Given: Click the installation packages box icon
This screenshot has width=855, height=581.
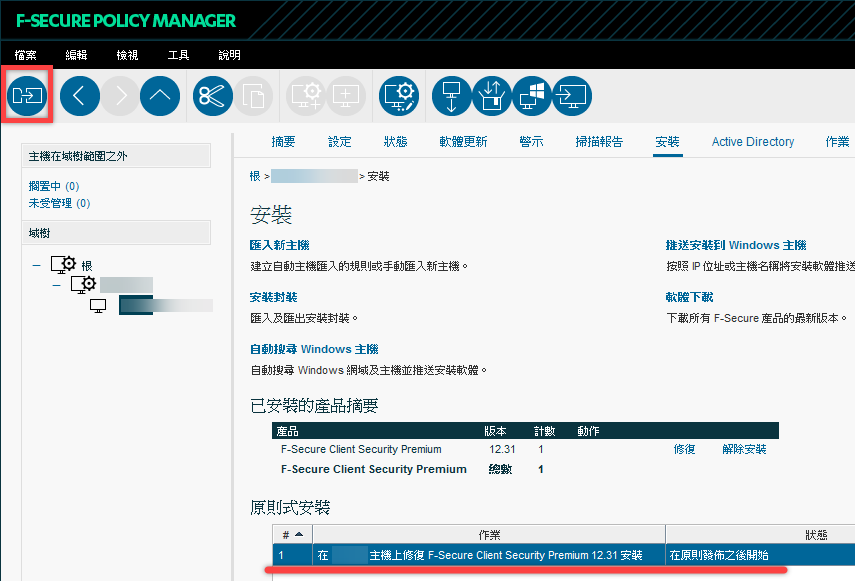Looking at the screenshot, I should (x=492, y=96).
